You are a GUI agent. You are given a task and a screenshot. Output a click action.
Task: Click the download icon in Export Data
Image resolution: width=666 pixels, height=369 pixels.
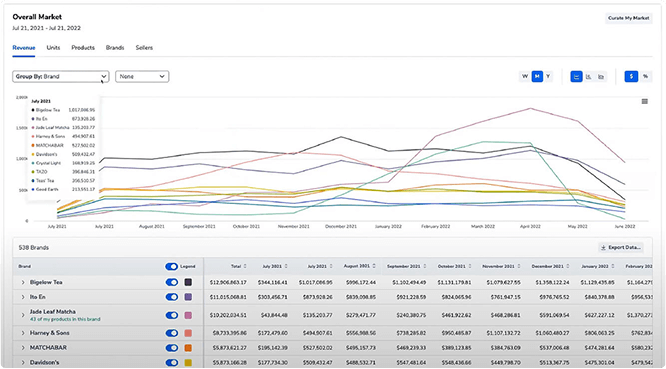603,248
